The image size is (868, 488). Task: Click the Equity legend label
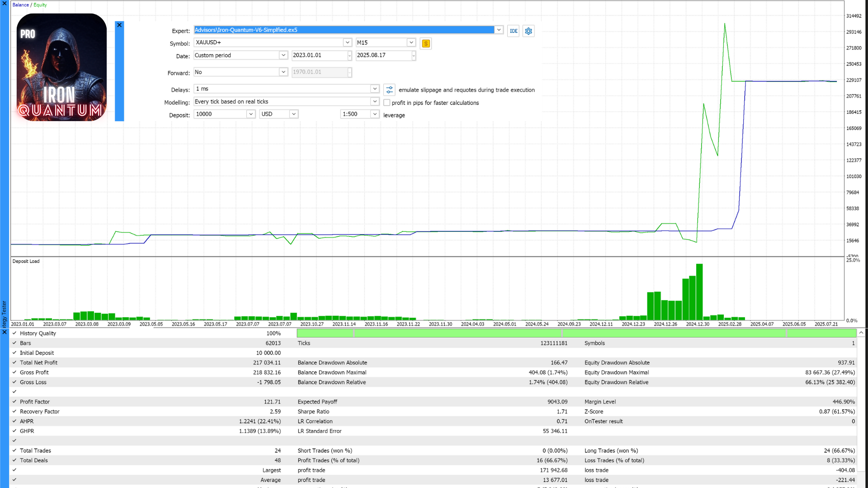[x=40, y=5]
